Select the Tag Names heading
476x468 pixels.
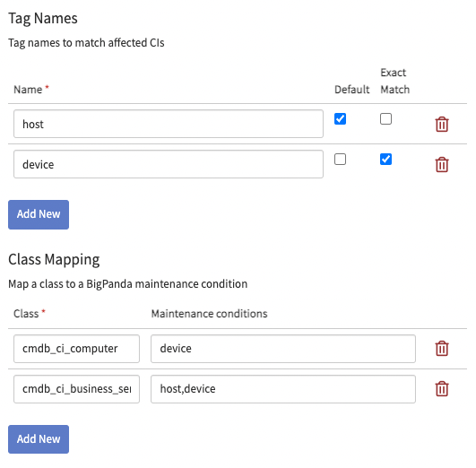43,19
